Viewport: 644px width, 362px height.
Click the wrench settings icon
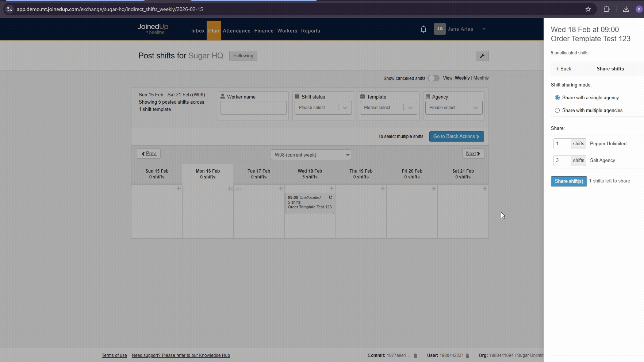pyautogui.click(x=482, y=56)
